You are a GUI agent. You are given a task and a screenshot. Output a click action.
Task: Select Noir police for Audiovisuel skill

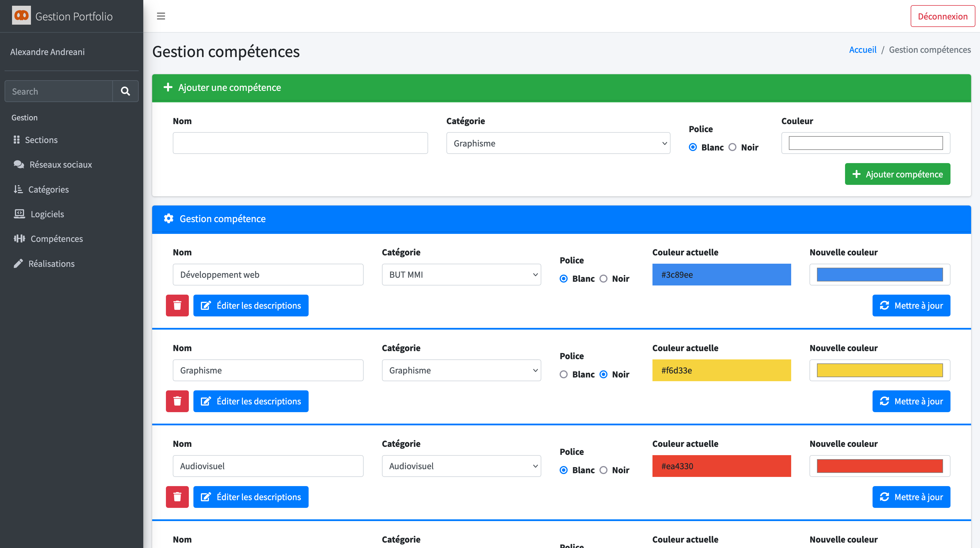603,470
